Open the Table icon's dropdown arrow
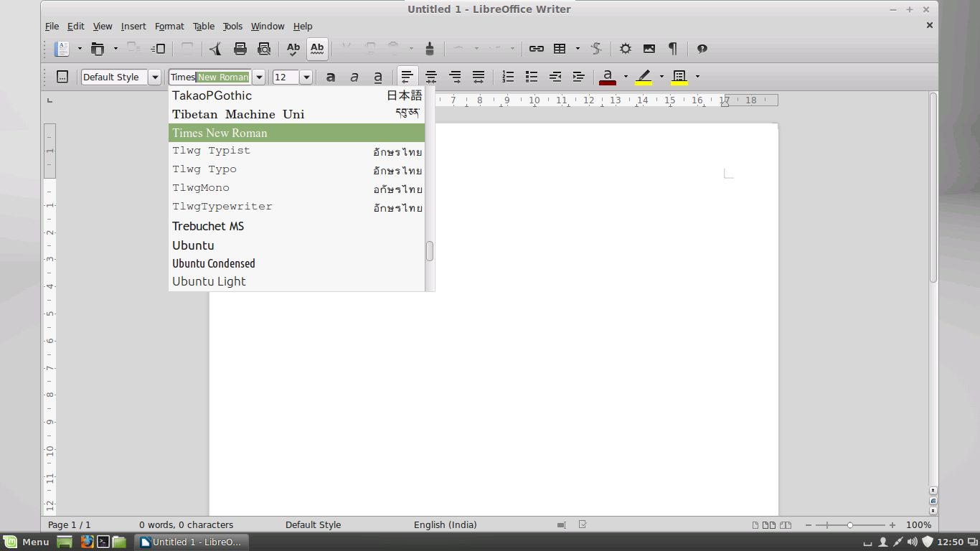The height and width of the screenshot is (551, 980). [x=578, y=49]
